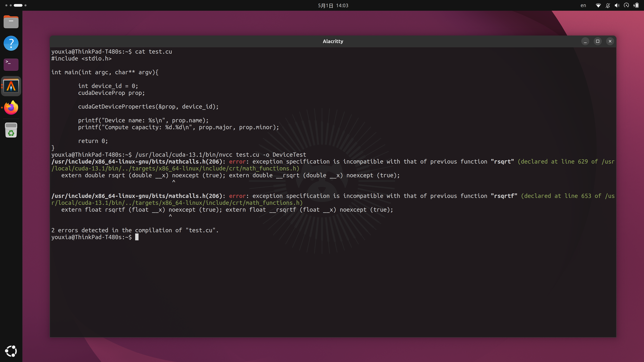Click 'extern float rsqrtf' declaration line
Viewport: 644px width, 362px height.
pos(227,210)
